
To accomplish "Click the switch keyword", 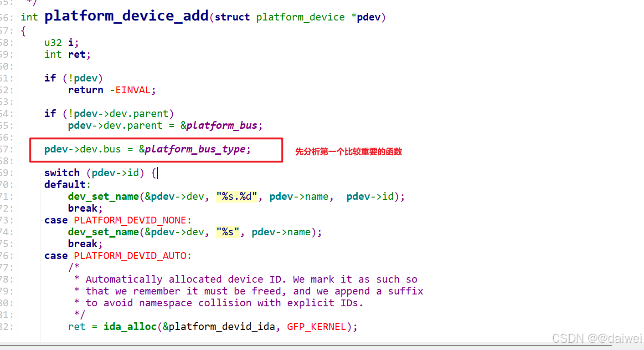I will click(x=62, y=173).
